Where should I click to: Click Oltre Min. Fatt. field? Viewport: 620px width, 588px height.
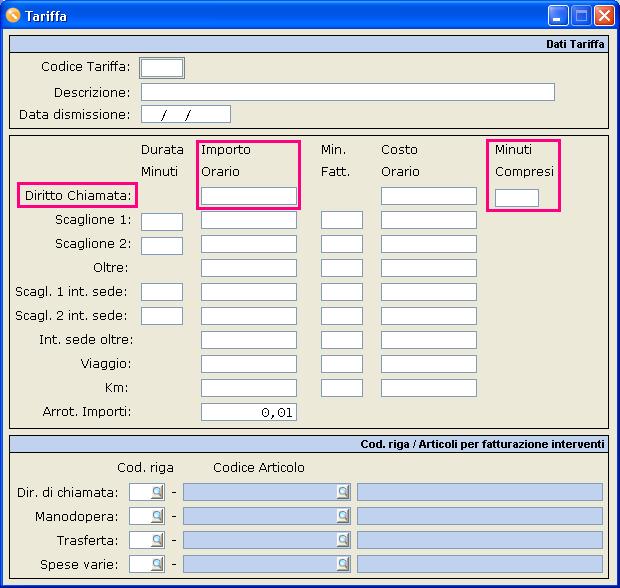pos(342,268)
